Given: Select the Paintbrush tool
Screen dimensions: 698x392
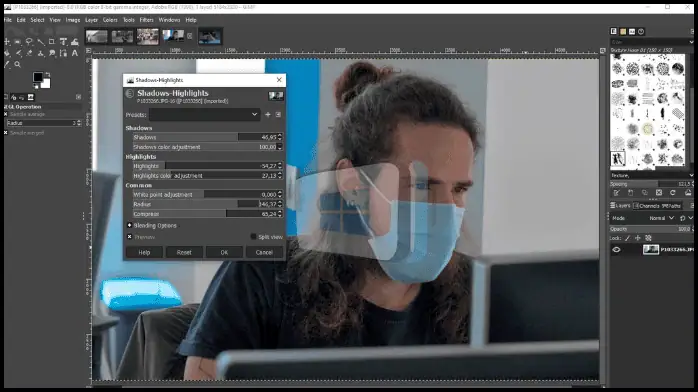Looking at the screenshot, I should [18, 53].
